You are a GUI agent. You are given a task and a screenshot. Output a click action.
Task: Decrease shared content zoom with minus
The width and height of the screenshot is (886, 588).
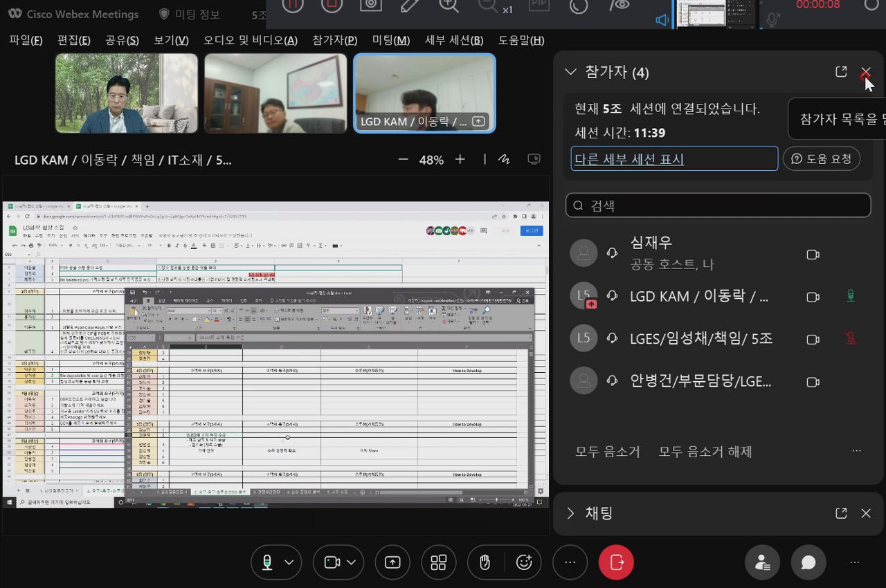tap(404, 160)
